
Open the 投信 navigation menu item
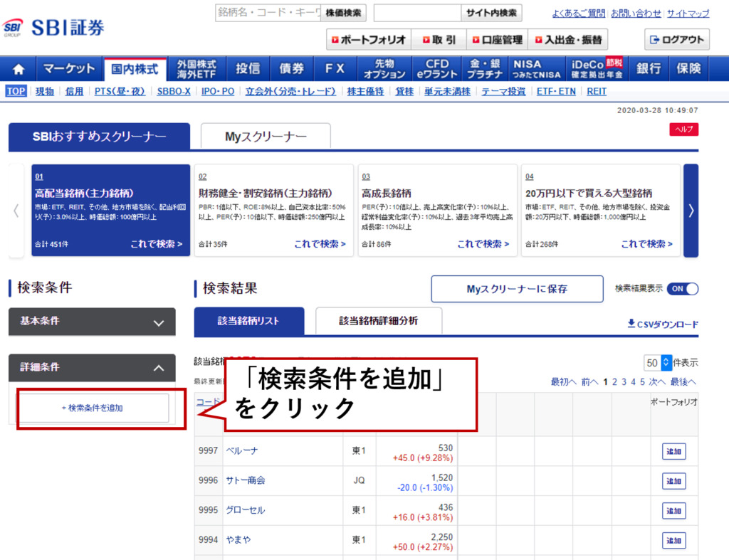[248, 69]
